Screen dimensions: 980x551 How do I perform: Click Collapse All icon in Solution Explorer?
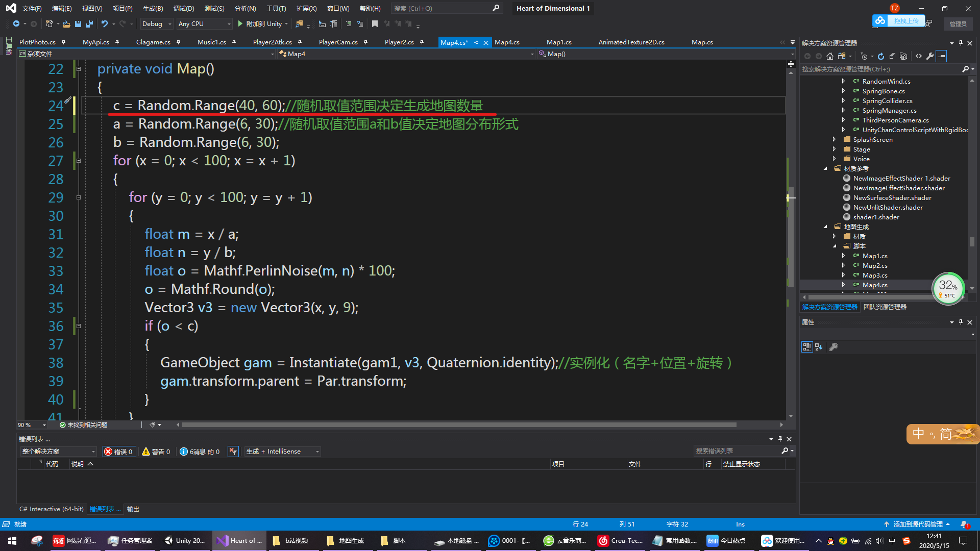pyautogui.click(x=892, y=56)
